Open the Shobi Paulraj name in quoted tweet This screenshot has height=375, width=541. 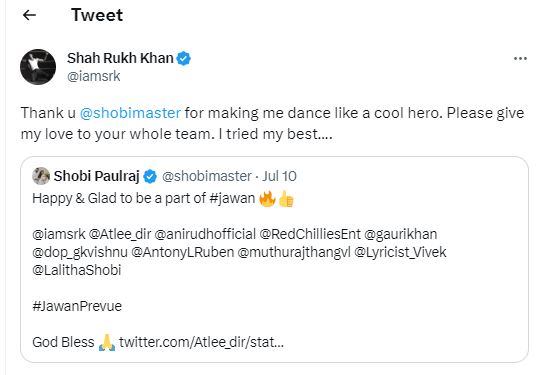pyautogui.click(x=97, y=176)
